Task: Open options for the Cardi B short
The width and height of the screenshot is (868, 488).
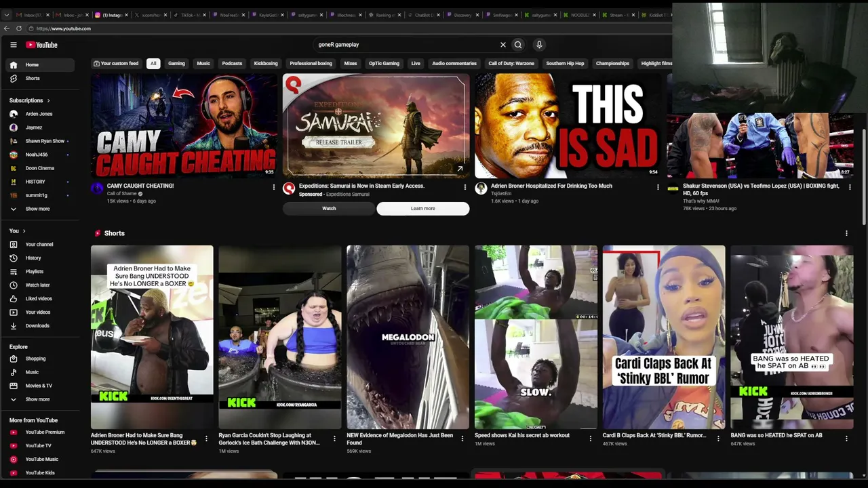Action: pos(718,439)
